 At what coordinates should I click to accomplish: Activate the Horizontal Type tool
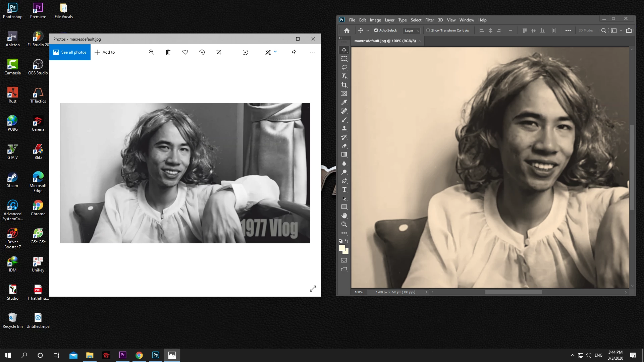(344, 189)
